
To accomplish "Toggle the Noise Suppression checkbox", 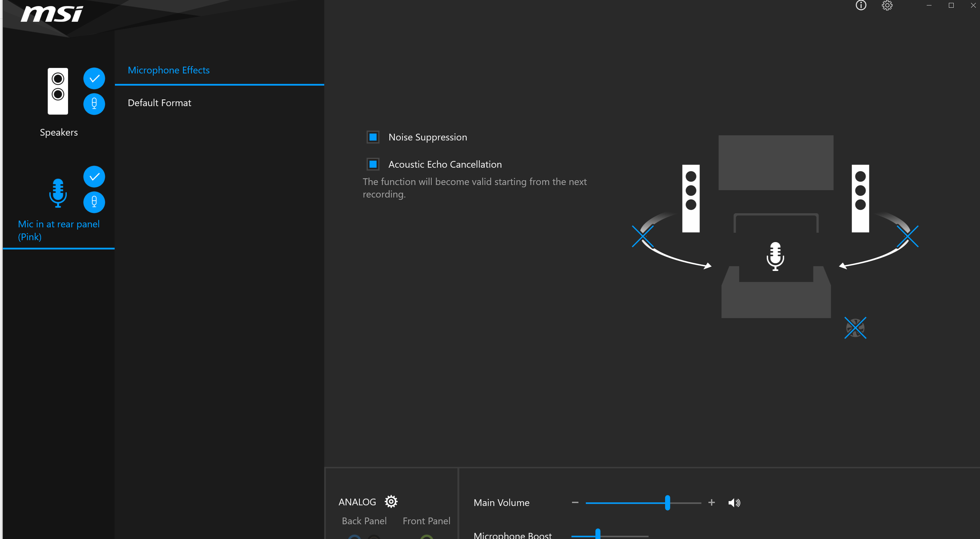I will click(373, 137).
